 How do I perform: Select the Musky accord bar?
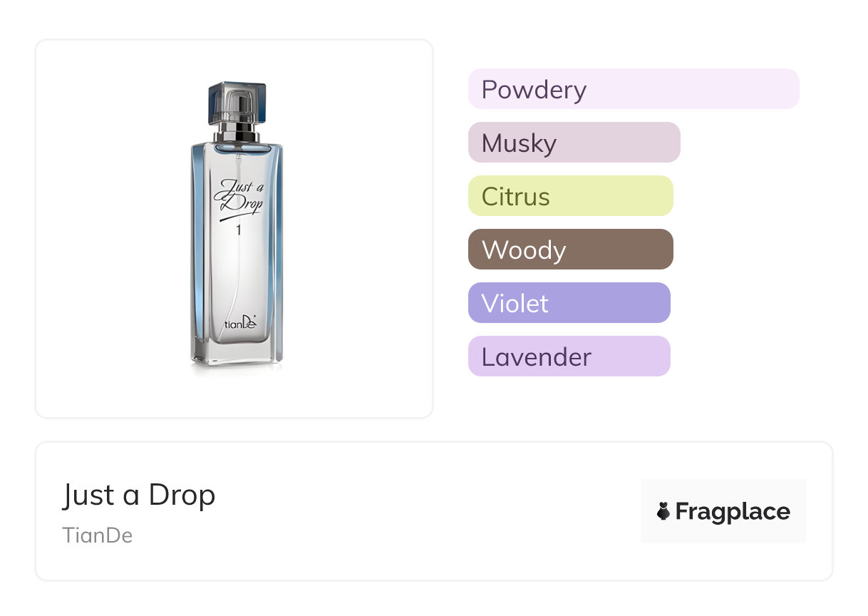(574, 143)
